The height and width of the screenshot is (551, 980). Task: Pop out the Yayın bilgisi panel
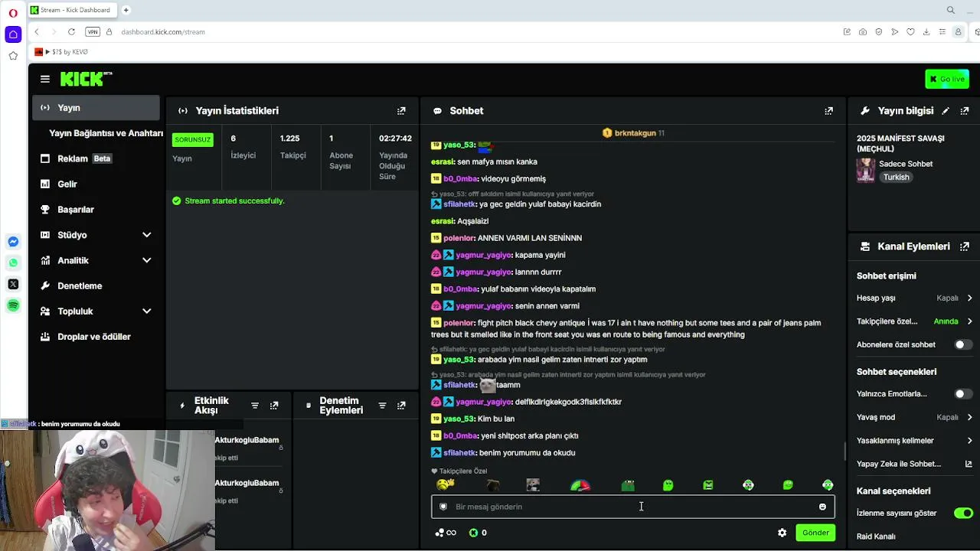(x=965, y=111)
